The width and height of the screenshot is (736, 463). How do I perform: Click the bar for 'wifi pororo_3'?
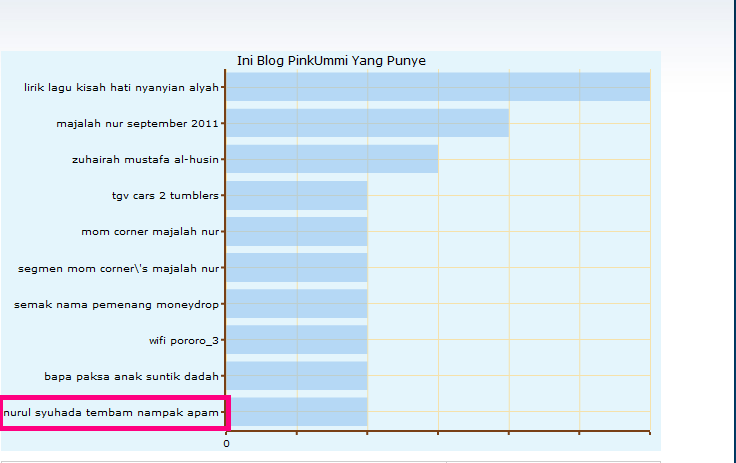tap(297, 340)
